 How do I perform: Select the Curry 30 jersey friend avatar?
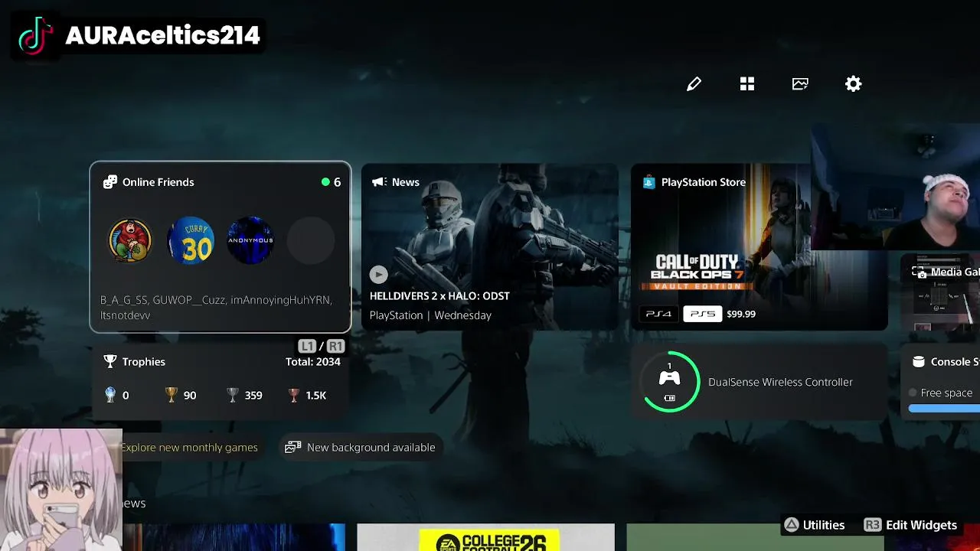[191, 241]
